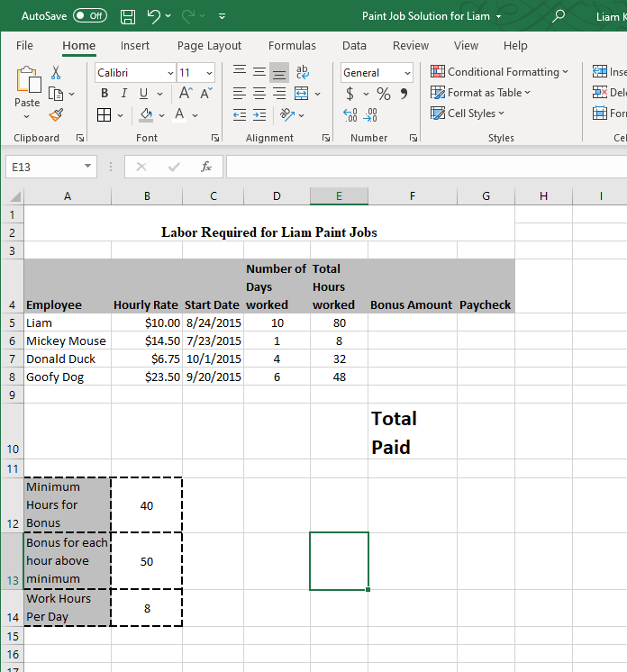
Task: Click the Save icon in title bar
Action: pyautogui.click(x=127, y=17)
